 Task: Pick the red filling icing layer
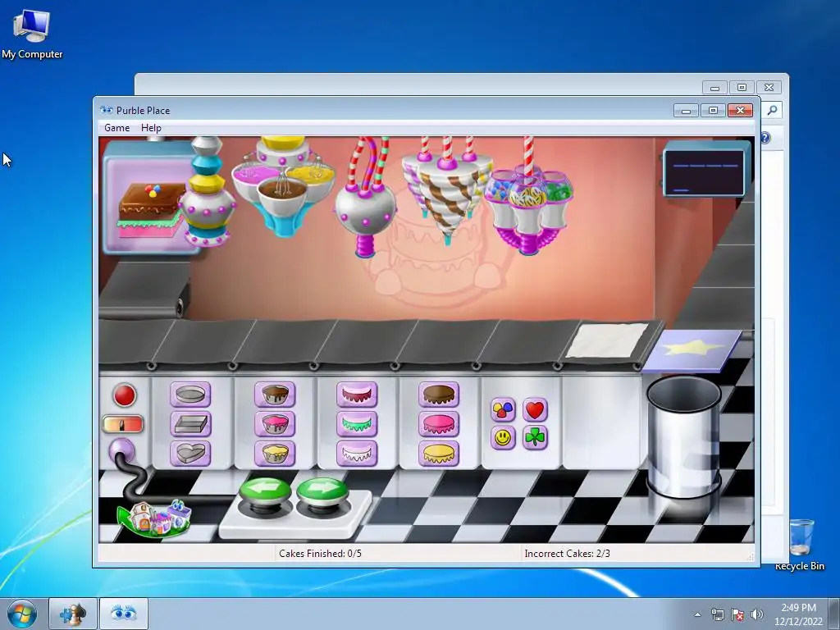[x=357, y=395]
